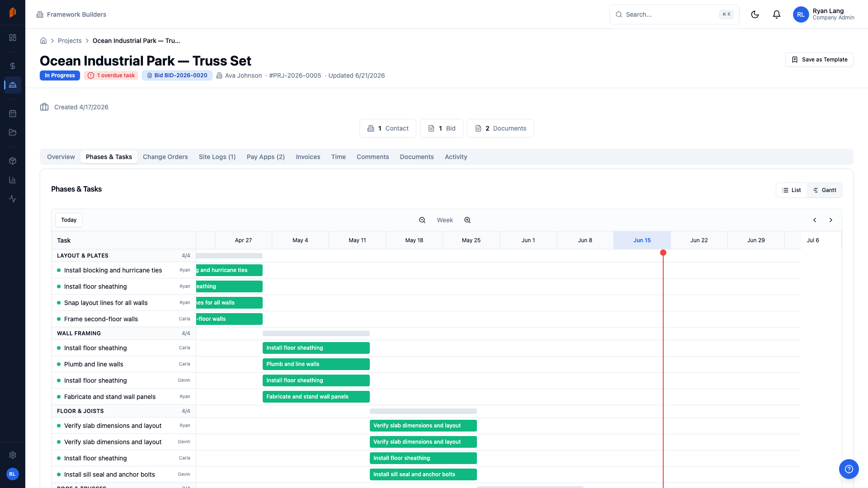Click the Jun 15 week column header
Viewport: 868px width, 488px height.
click(642, 240)
